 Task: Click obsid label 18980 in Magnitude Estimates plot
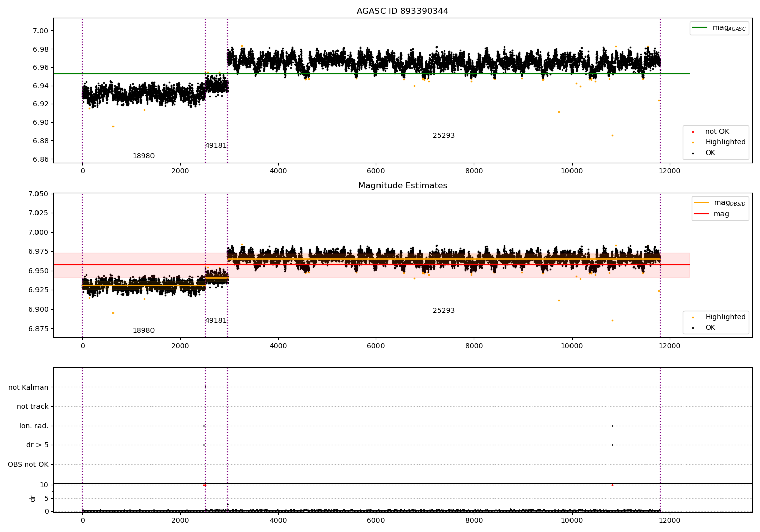143,331
